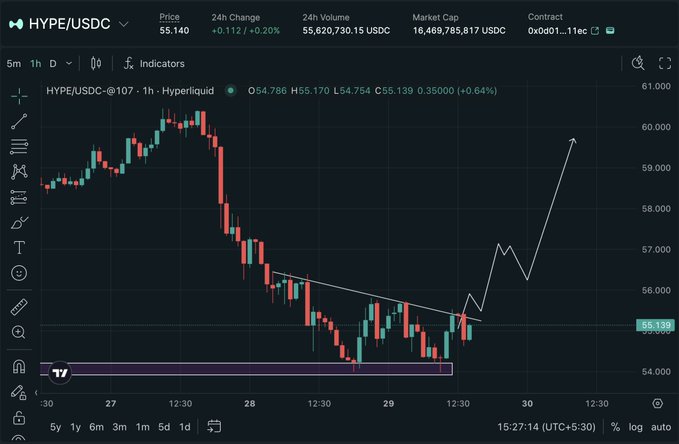
Task: Click the TradingView logo badge
Action: click(60, 373)
